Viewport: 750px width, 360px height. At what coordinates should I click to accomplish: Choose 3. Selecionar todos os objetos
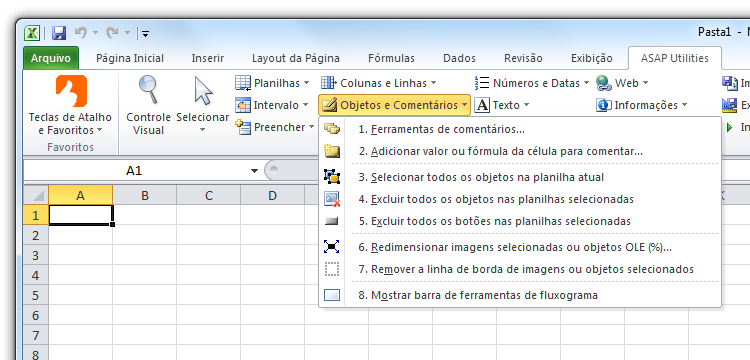pos(520,177)
